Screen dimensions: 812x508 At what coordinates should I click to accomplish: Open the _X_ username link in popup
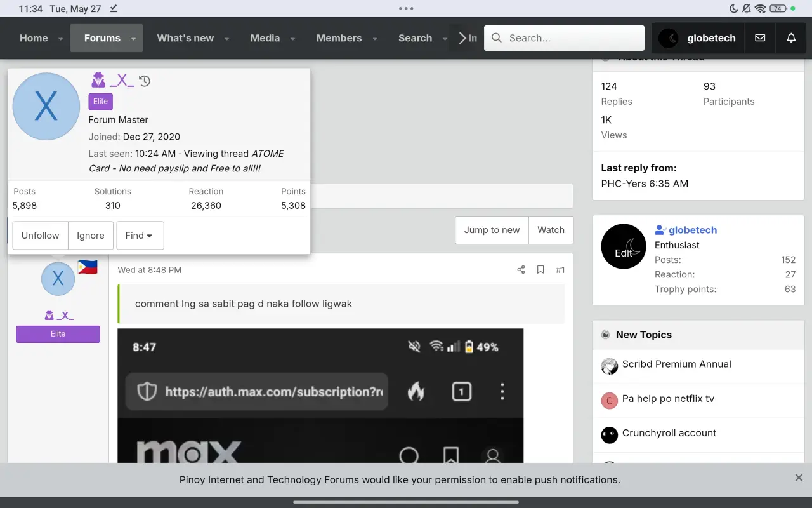[122, 80]
